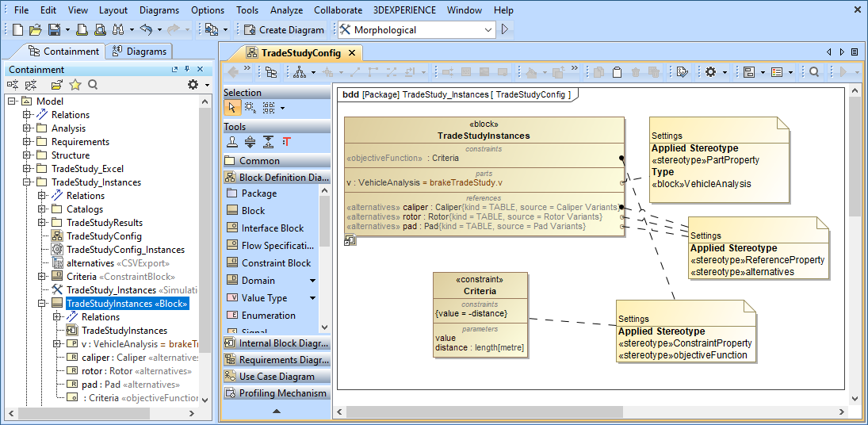Switch to the Diagrams tab
The image size is (868, 425).
coord(140,52)
